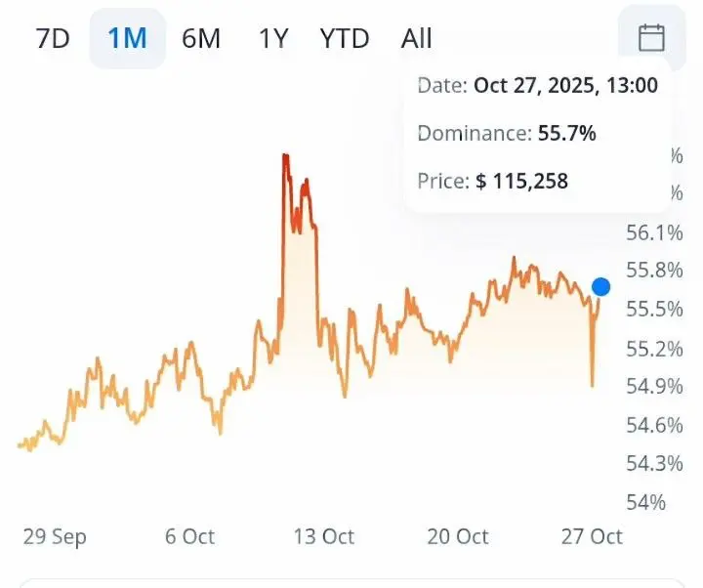The height and width of the screenshot is (588, 703).
Task: Click the 6 Oct axis label
Action: pyautogui.click(x=189, y=536)
